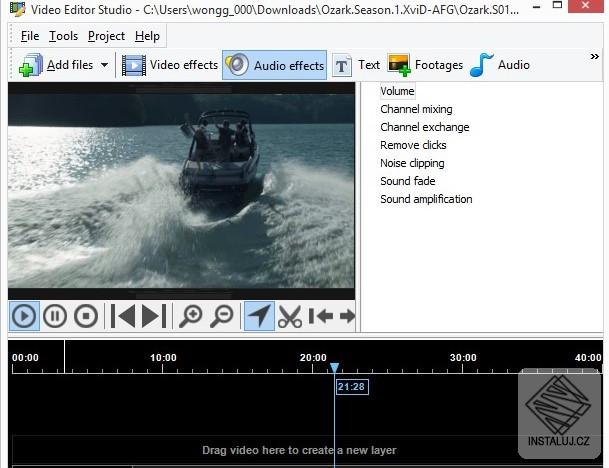The width and height of the screenshot is (609, 468).
Task: Select the Audio effects toolbar button
Action: click(x=274, y=65)
